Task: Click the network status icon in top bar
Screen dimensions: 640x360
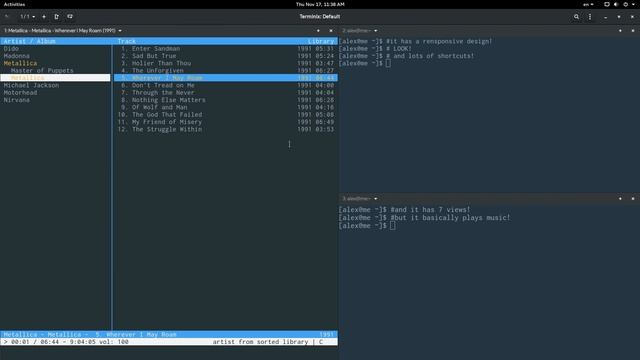Action: pos(607,4)
